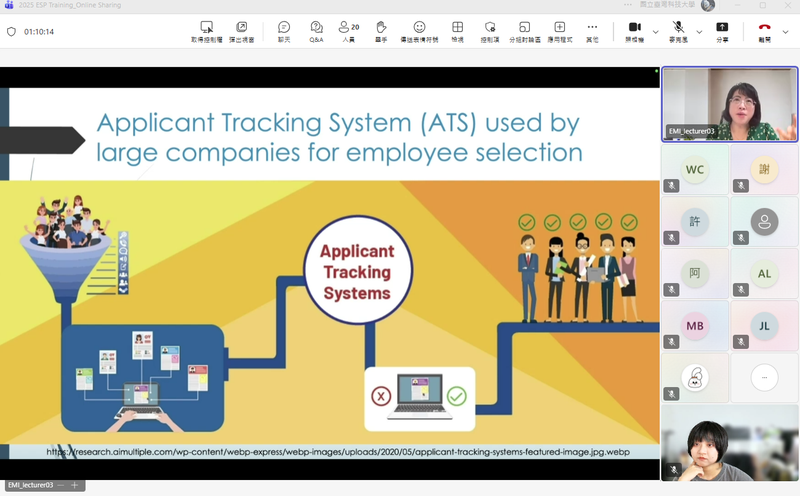Change the meeting view layout
Image resolution: width=800 pixels, height=496 pixels.
(457, 31)
